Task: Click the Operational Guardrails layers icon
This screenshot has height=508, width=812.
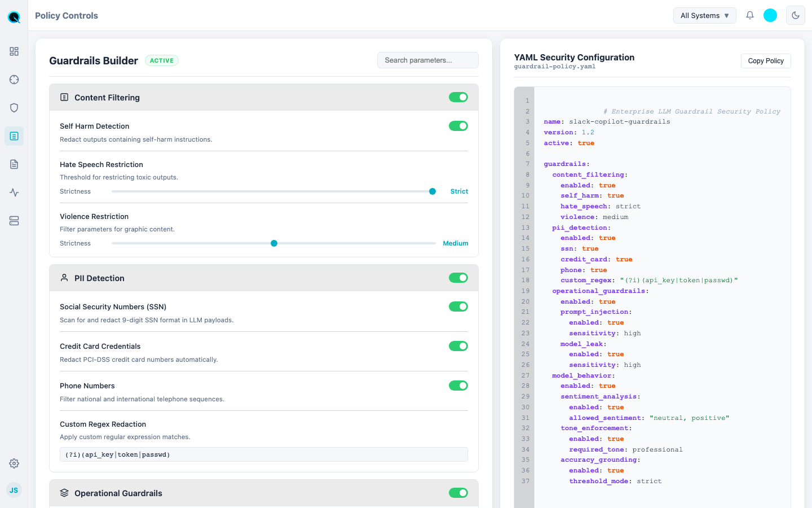Action: coord(64,493)
